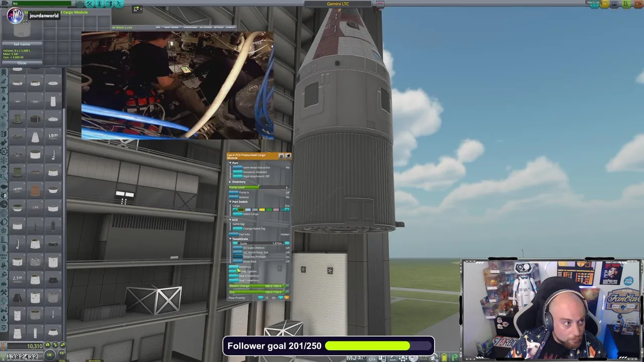This screenshot has height=362, width=644.
Task: Toggle Same Vessel Interaction
Action: [x=237, y=167]
